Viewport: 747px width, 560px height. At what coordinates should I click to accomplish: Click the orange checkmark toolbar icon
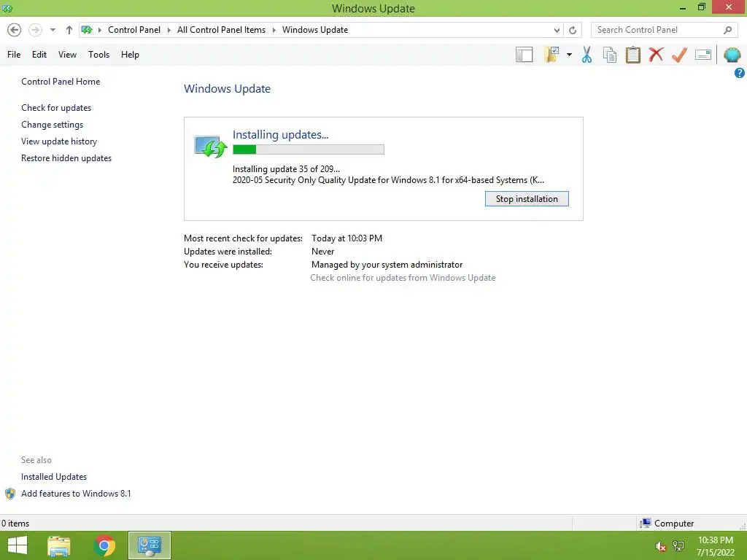(679, 55)
